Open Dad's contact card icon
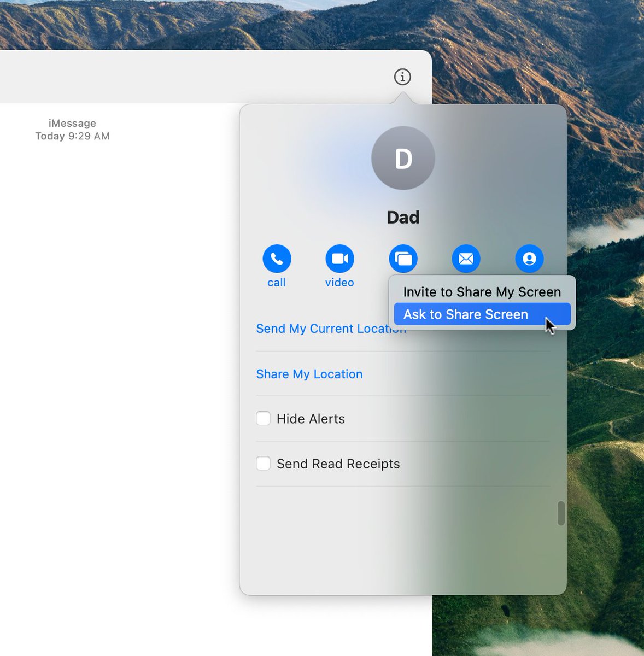 529,258
